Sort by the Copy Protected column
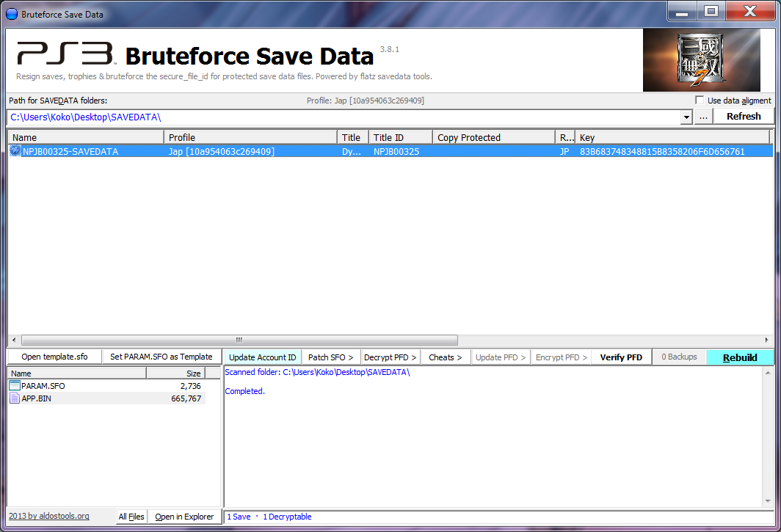Image resolution: width=781 pixels, height=532 pixels. point(493,137)
